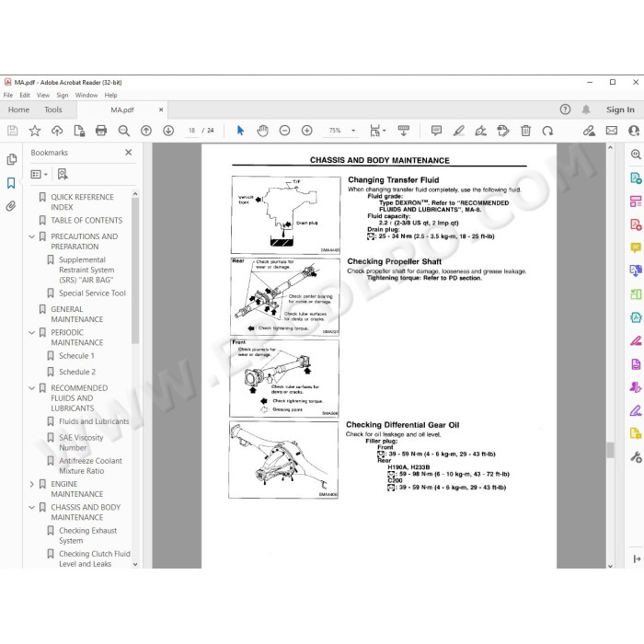644x644 pixels.
Task: Open Help question mark icon
Action: tap(565, 109)
